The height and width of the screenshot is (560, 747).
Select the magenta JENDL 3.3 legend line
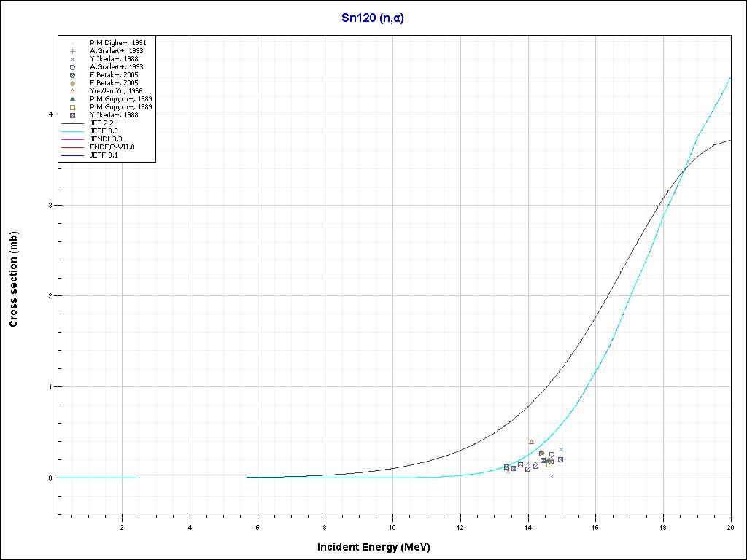click(72, 139)
